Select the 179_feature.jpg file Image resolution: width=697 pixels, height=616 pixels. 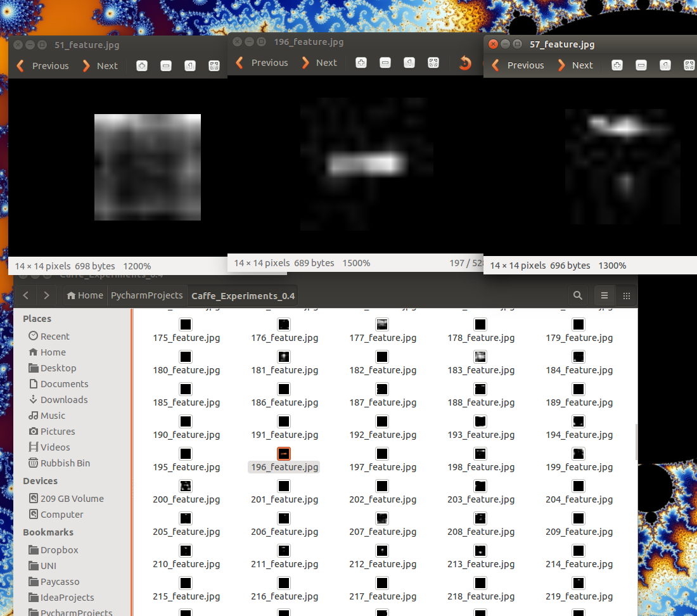[579, 331]
